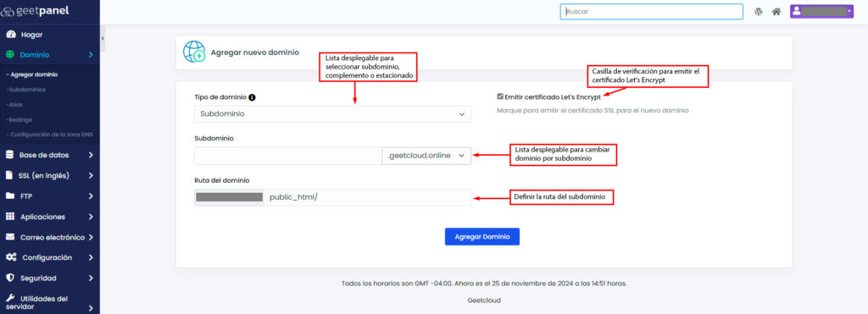Expand Utilidades del servidor chevron

91,308
